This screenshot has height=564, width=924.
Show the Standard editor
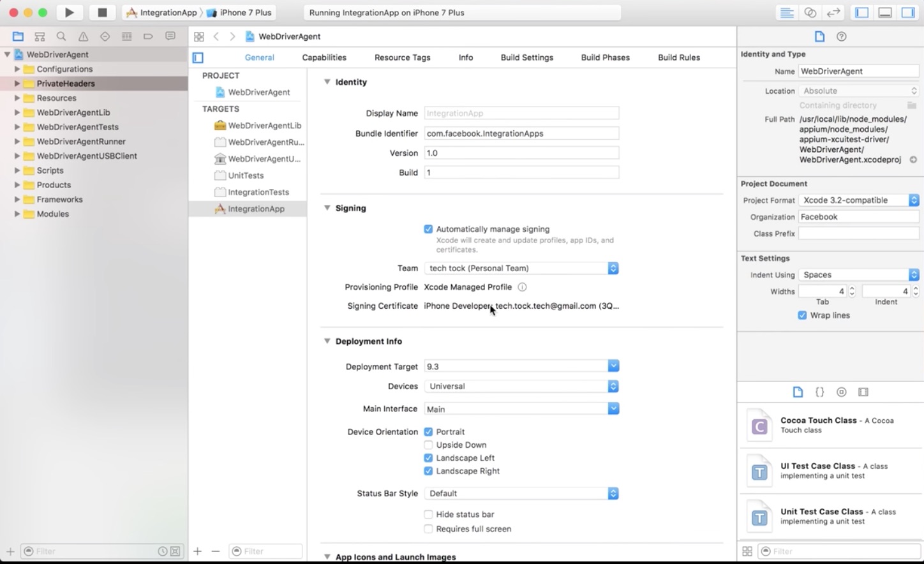(x=787, y=13)
